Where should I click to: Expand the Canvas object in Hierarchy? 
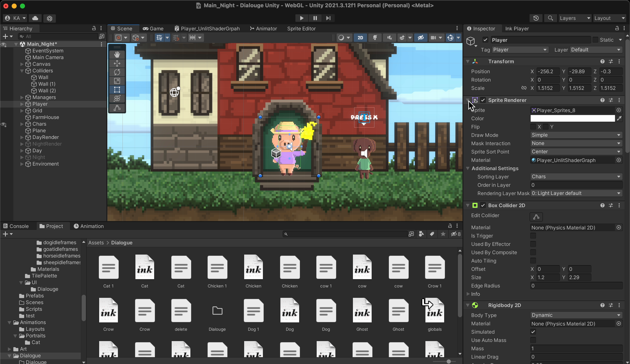(22, 64)
